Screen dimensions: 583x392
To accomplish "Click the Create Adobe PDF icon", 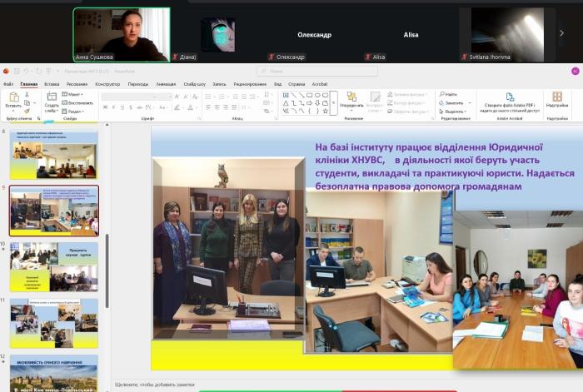I will (x=511, y=96).
